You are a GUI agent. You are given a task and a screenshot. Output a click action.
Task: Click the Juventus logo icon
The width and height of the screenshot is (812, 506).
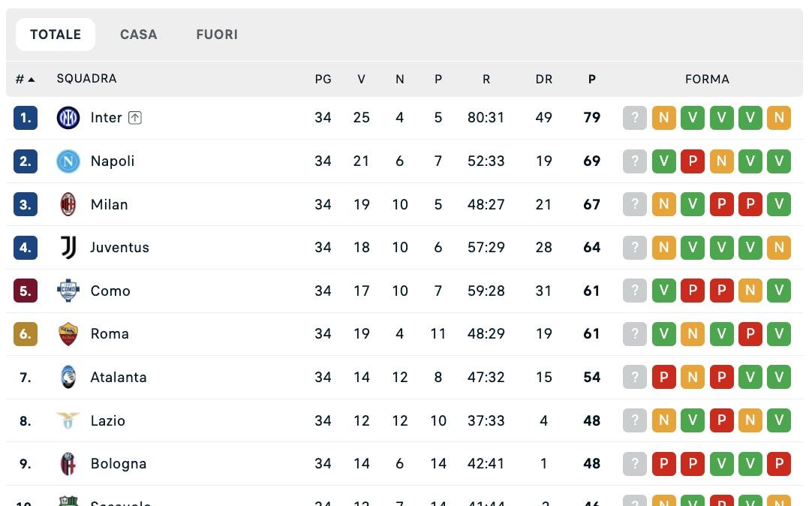pyautogui.click(x=68, y=247)
